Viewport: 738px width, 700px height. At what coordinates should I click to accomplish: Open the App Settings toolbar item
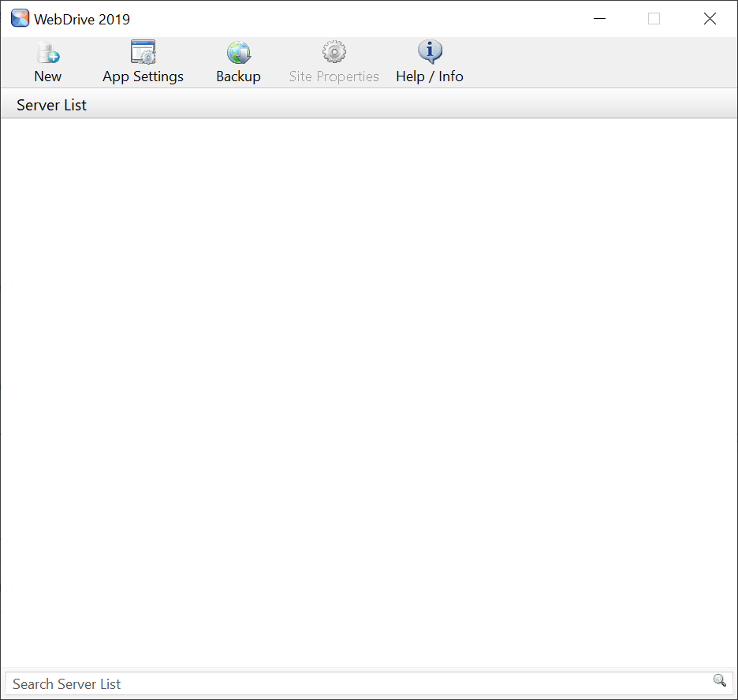[143, 61]
